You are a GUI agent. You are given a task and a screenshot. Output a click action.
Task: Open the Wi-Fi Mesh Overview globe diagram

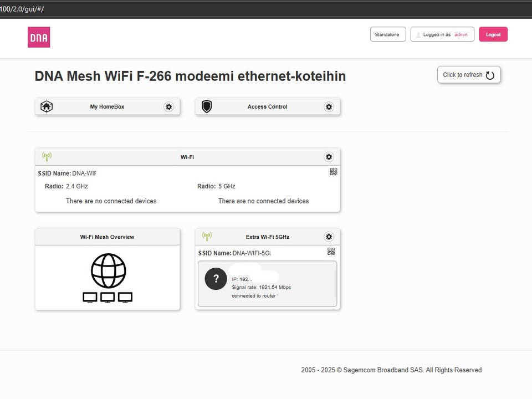pyautogui.click(x=108, y=278)
